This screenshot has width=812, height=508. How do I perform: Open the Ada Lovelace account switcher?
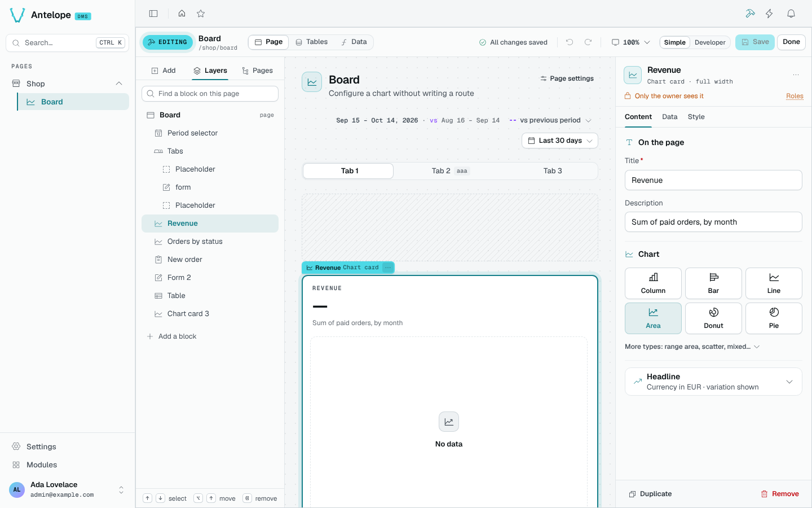68,489
